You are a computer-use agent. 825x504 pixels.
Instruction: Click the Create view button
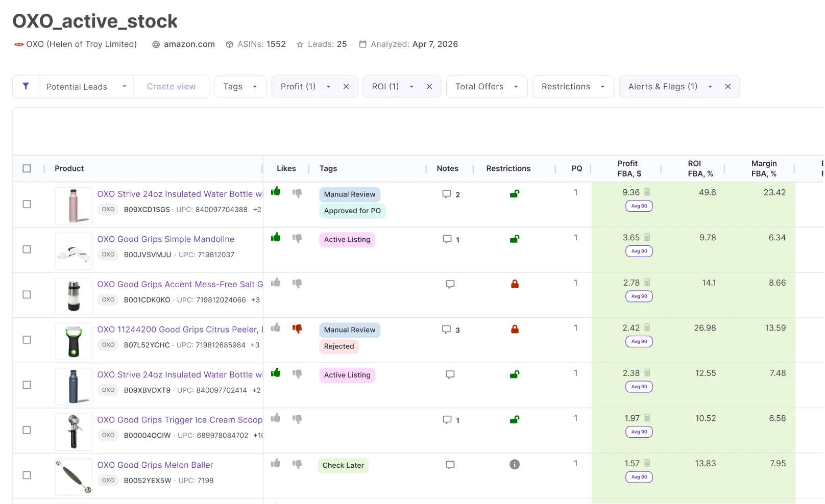(x=171, y=87)
